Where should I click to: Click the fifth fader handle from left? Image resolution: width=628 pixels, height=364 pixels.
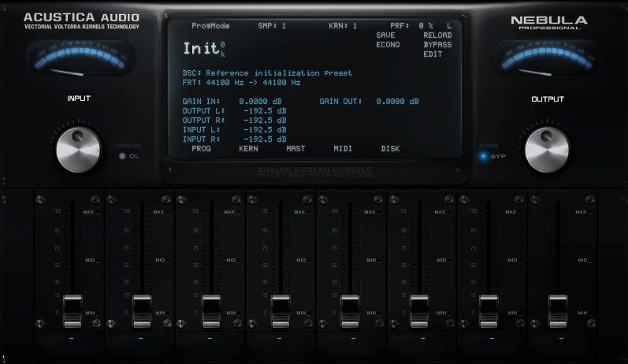tap(350, 311)
